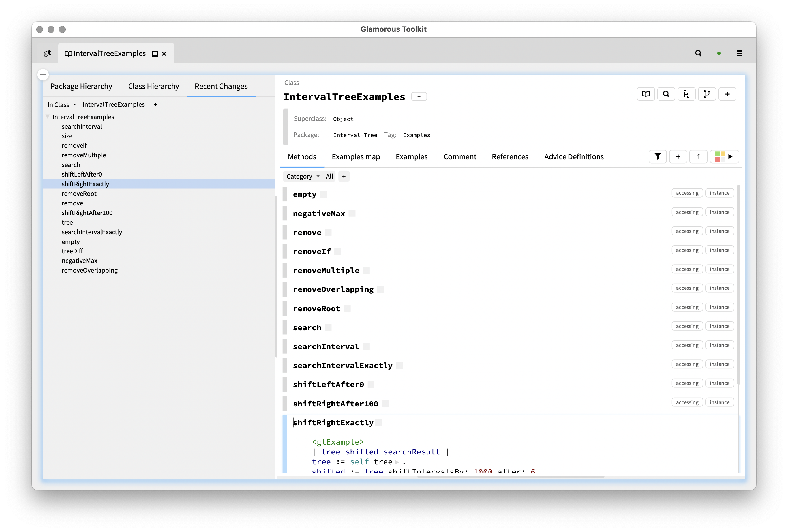788x532 pixels.
Task: Click the instance badge beside the empty method
Action: coord(720,193)
